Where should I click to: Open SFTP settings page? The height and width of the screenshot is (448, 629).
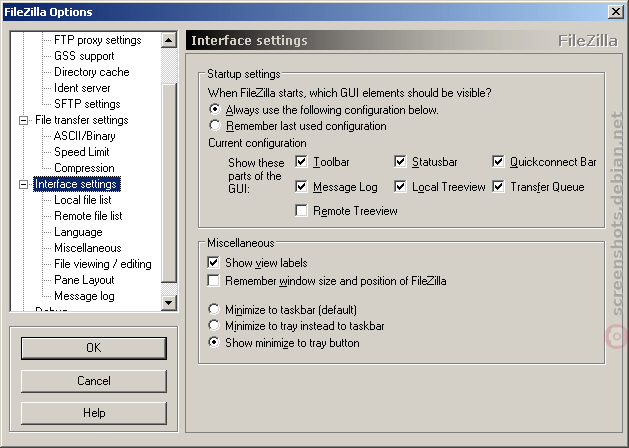tap(87, 104)
